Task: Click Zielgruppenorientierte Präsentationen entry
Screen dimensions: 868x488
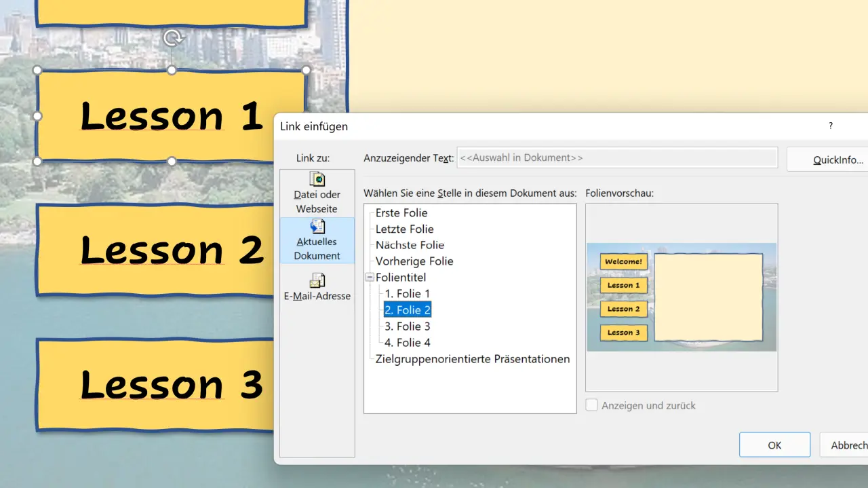Action: 472,359
